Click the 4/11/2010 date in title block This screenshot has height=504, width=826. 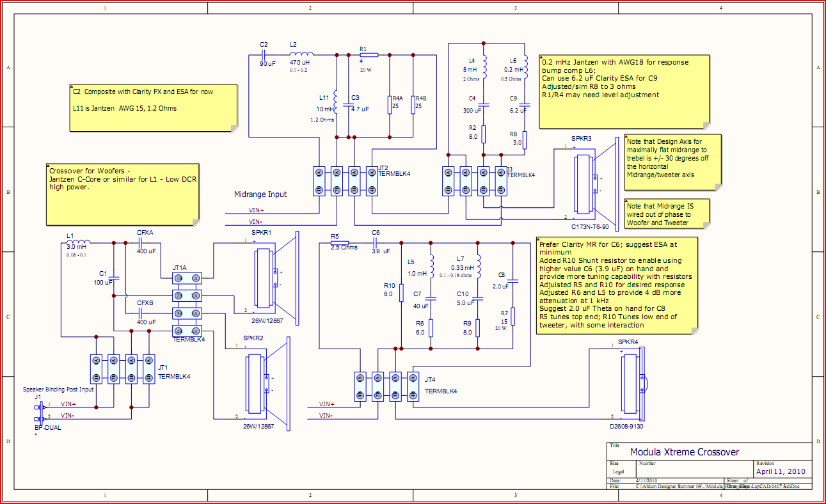(647, 480)
